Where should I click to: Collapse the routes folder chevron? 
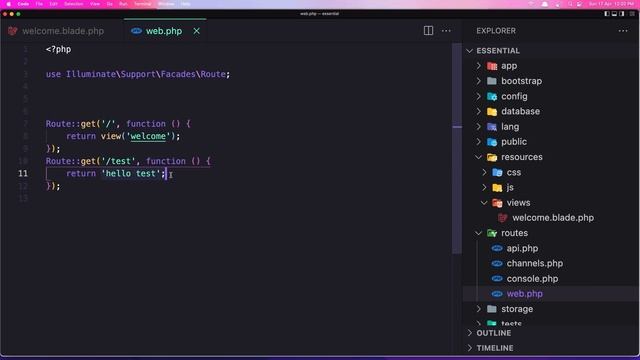[479, 233]
